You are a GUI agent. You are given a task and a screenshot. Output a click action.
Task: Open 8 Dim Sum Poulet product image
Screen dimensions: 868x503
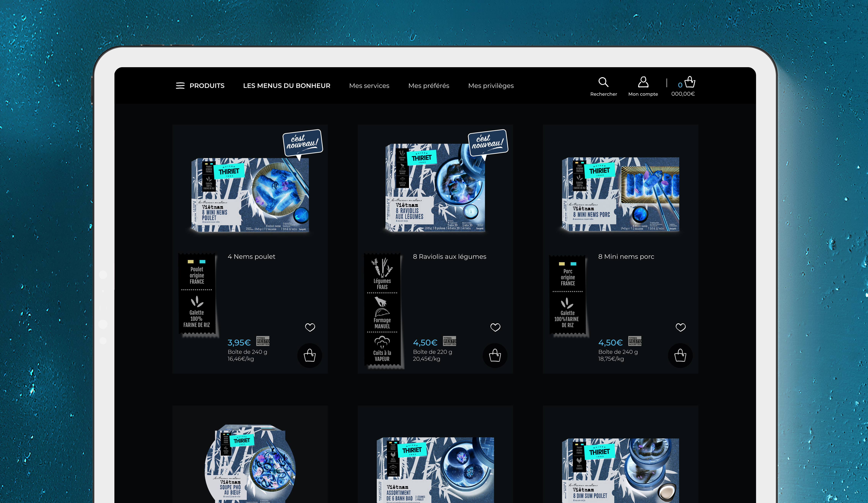coord(621,471)
